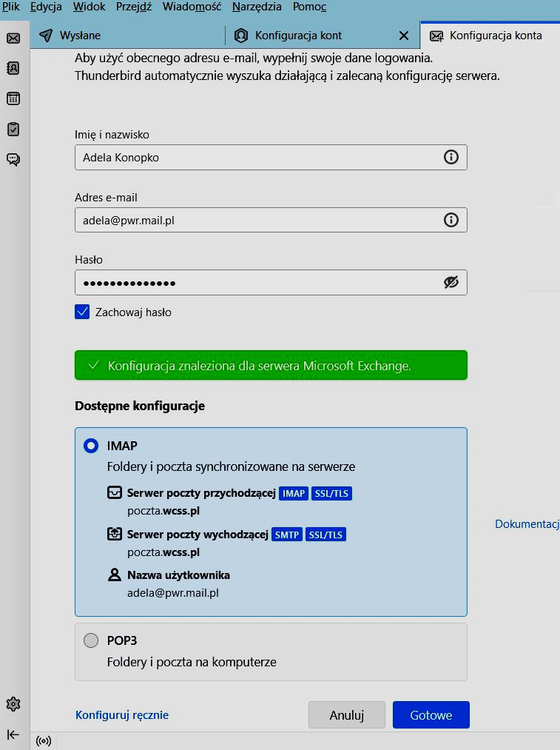Click into the Adres e-mail field

(255, 220)
